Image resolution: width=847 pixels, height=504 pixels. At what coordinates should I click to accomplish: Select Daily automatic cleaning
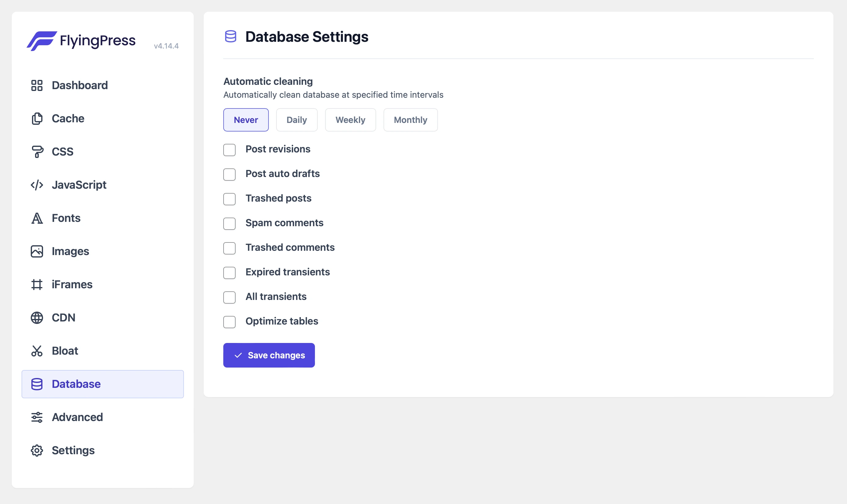tap(296, 120)
